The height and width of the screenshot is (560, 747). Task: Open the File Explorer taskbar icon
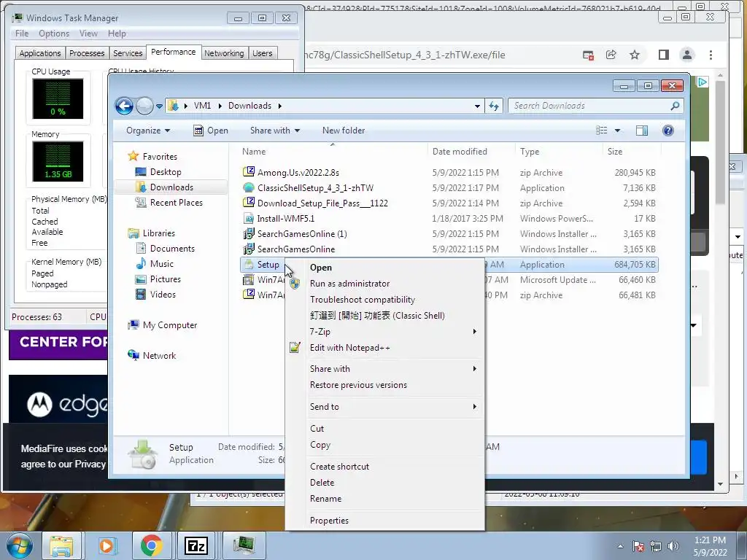(x=61, y=545)
